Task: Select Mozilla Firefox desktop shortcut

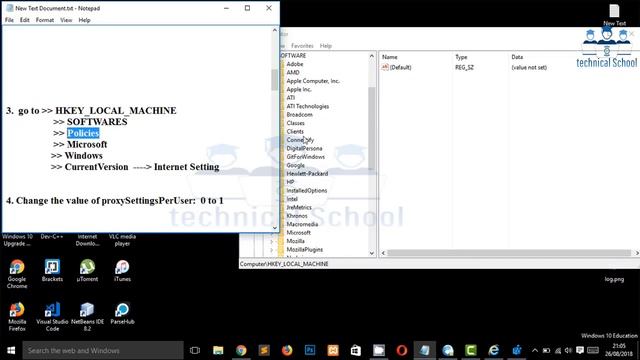Action: pos(17,316)
